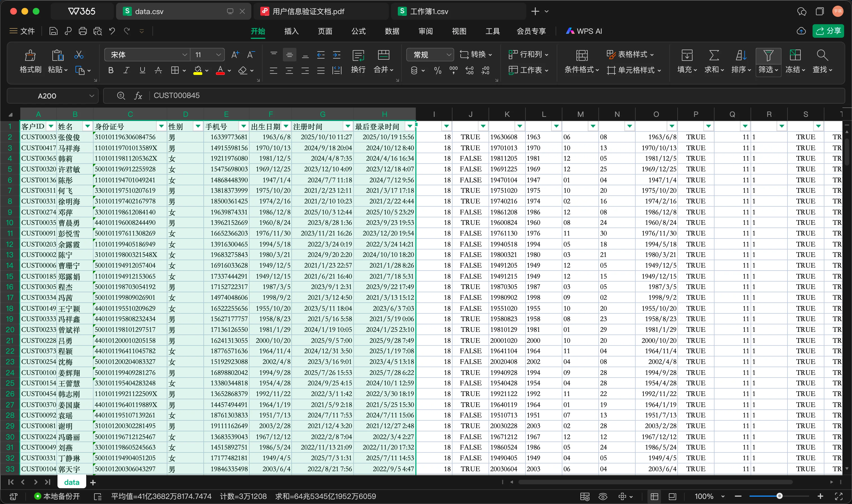
Task: Toggle italic text formatting
Action: [127, 71]
